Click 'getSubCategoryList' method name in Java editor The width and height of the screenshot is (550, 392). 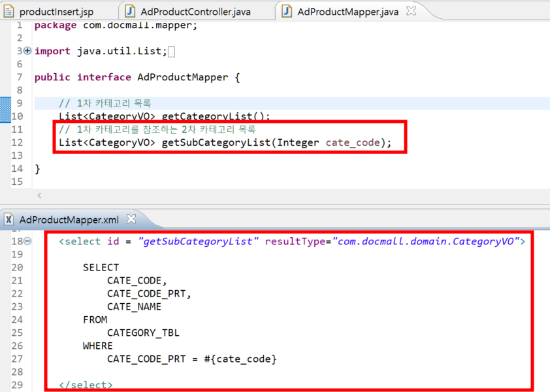tap(216, 142)
